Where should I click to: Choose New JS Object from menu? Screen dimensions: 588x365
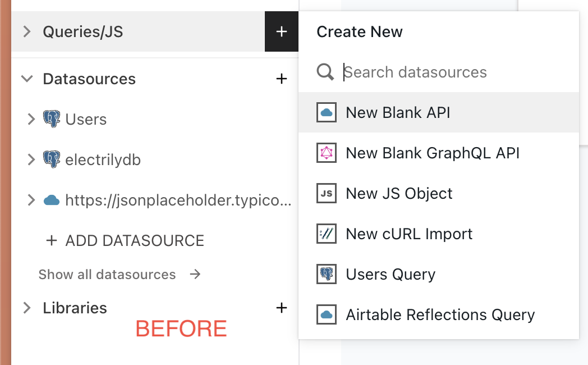[399, 194]
